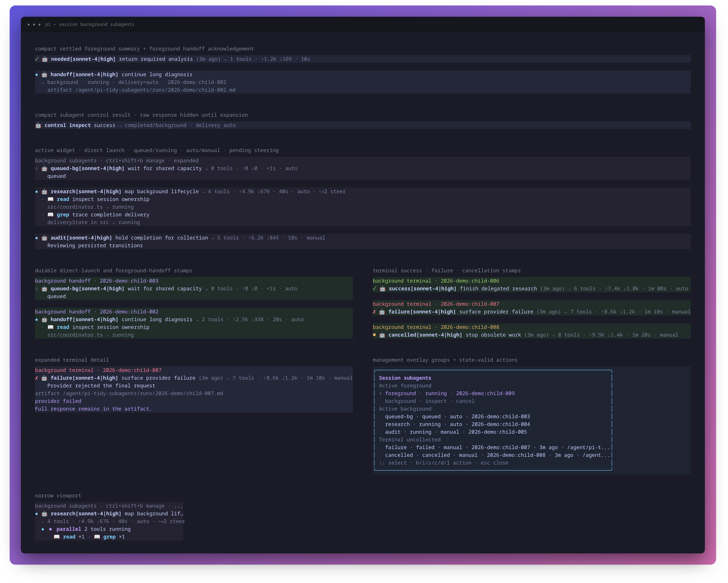Click the book icon before read ×1

click(x=57, y=537)
